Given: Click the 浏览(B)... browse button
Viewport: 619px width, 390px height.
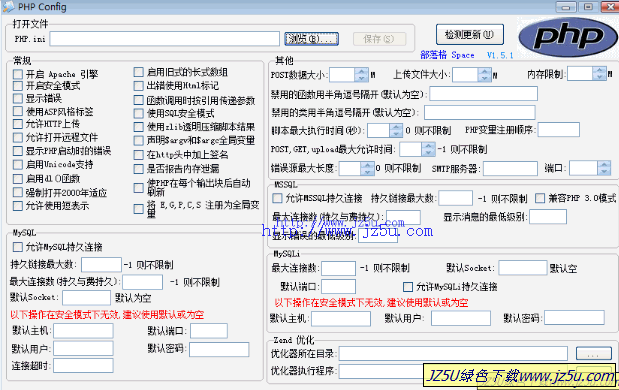Looking at the screenshot, I should pos(311,39).
